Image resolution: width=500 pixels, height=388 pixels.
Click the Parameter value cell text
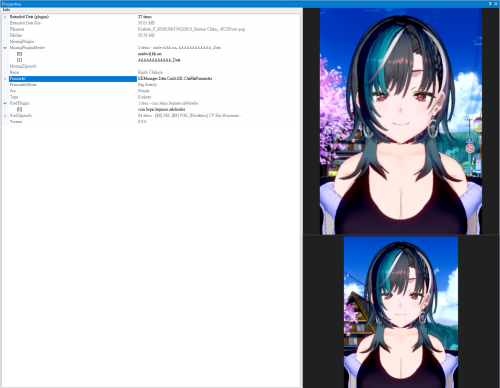[x=175, y=79]
